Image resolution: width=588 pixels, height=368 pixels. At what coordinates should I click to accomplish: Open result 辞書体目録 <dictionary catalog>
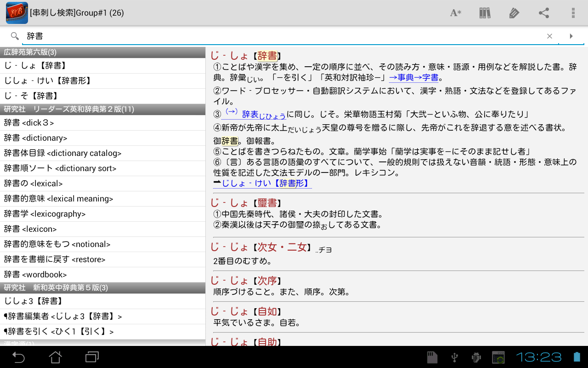102,153
